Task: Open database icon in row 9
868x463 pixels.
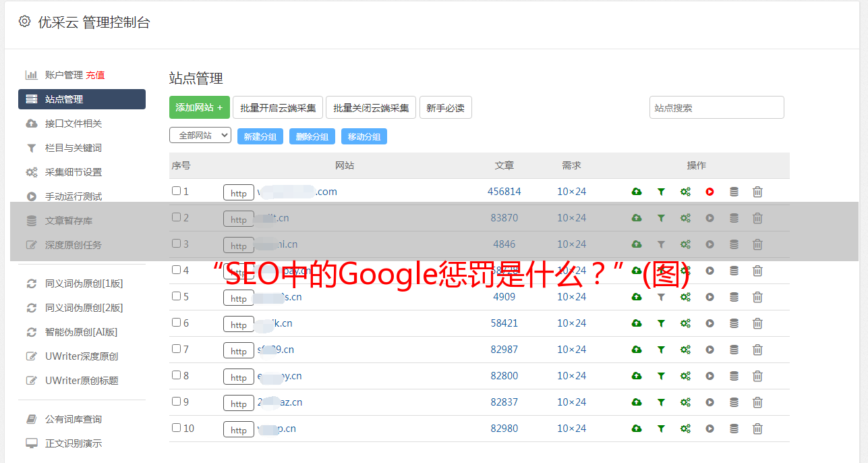Action: pyautogui.click(x=734, y=402)
